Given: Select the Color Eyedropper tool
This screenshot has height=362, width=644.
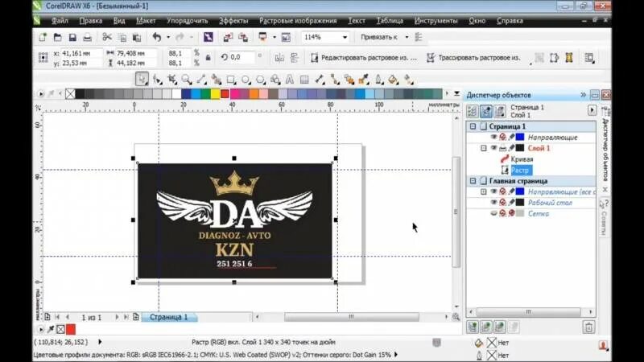Looking at the screenshot, I should pyautogui.click(x=364, y=79).
